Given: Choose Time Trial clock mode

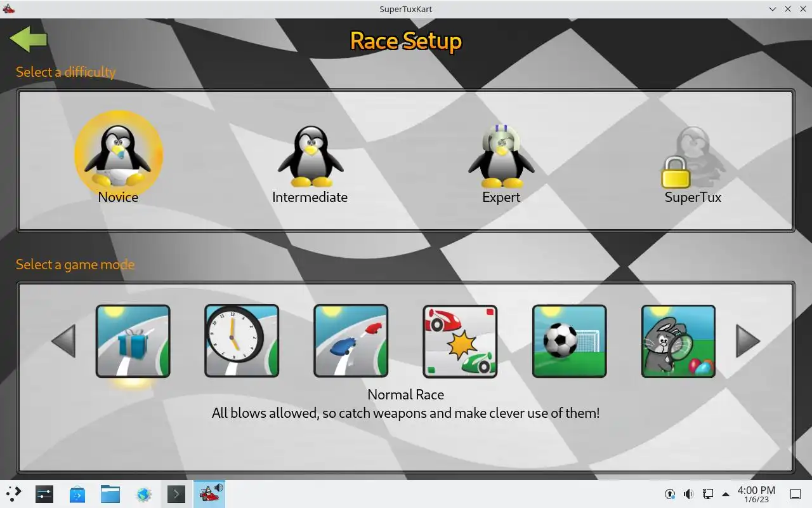Looking at the screenshot, I should [x=242, y=341].
